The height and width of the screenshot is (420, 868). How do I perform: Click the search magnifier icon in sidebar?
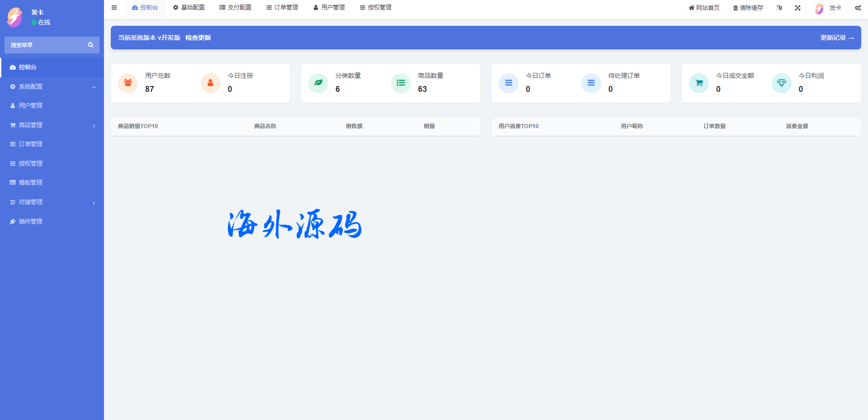tap(90, 45)
